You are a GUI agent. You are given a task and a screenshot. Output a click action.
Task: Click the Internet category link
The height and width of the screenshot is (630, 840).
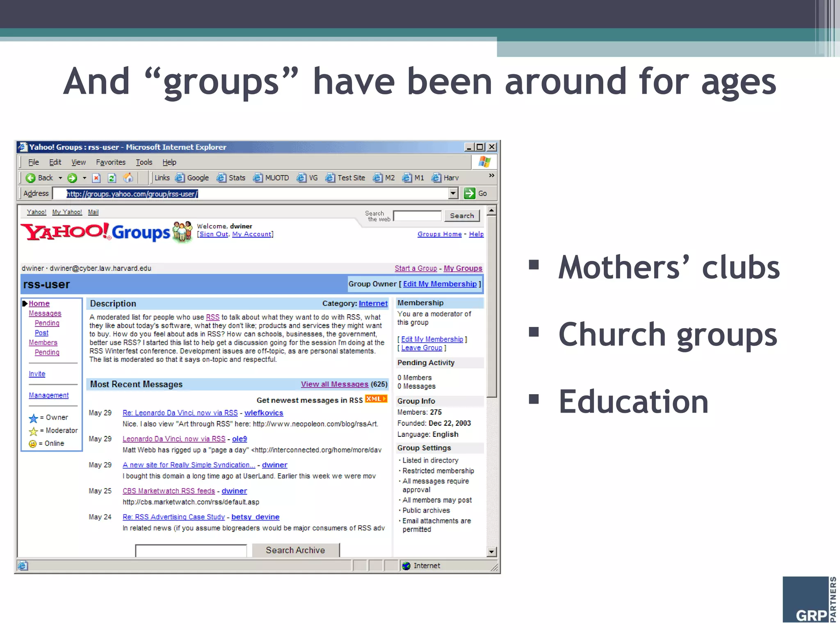tap(373, 304)
